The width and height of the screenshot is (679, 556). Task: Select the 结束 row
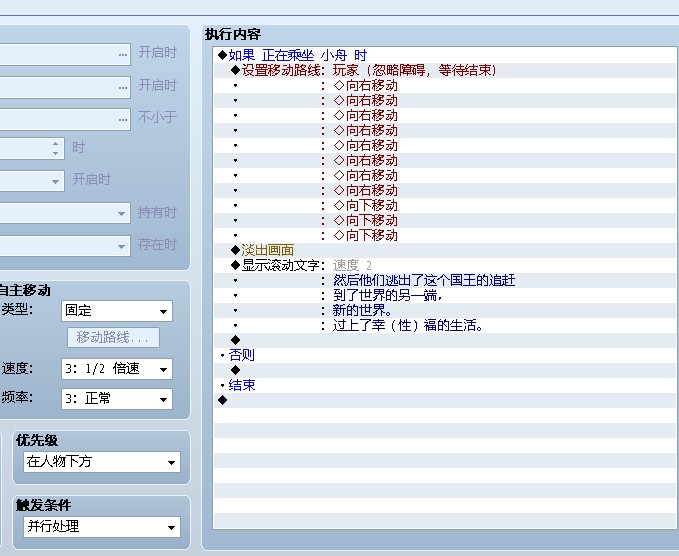(445, 385)
